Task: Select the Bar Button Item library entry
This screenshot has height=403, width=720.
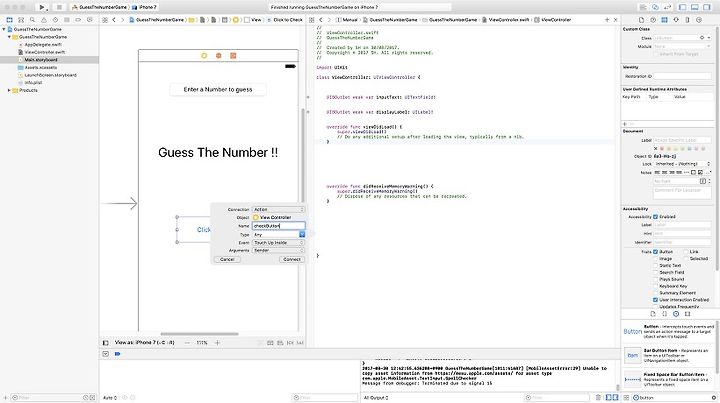Action: [670, 355]
